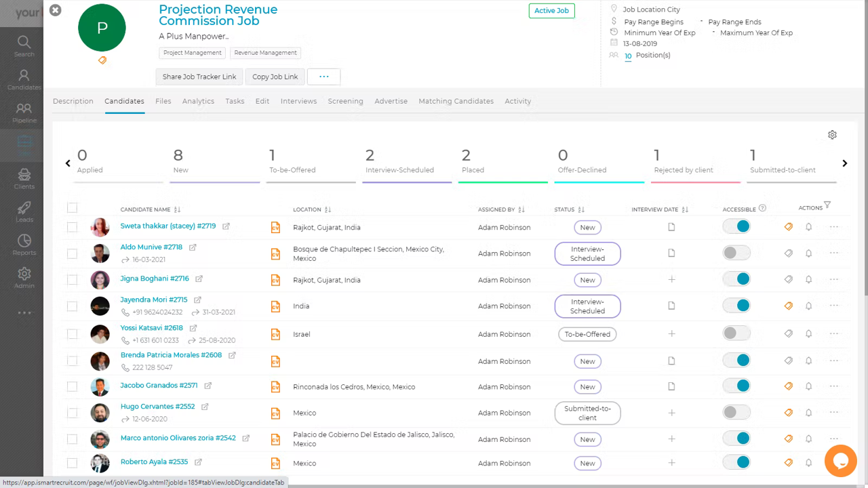
Task: Open the Matching Candidates tab
Action: click(x=456, y=101)
